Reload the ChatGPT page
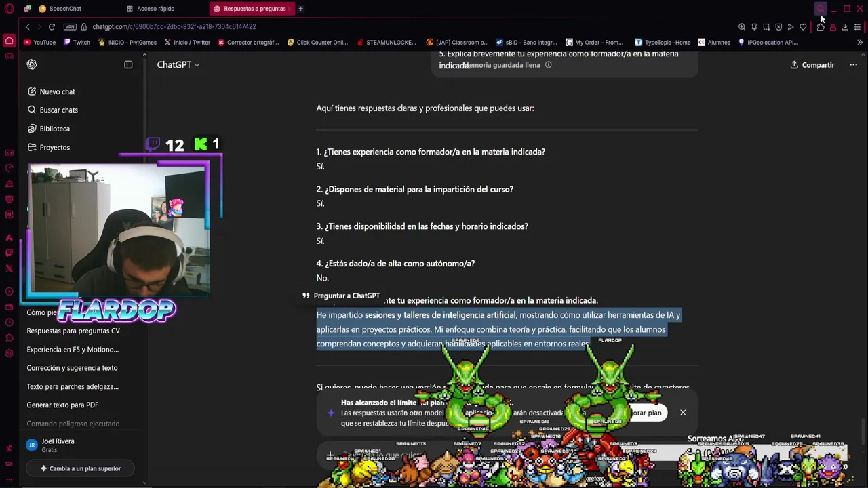Viewport: 868px width, 488px height. pyautogui.click(x=52, y=27)
